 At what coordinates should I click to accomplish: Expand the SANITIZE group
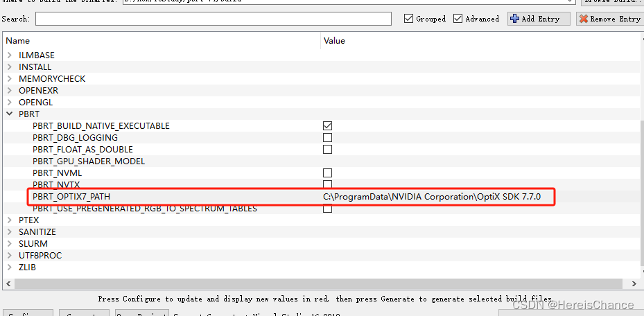(x=10, y=232)
